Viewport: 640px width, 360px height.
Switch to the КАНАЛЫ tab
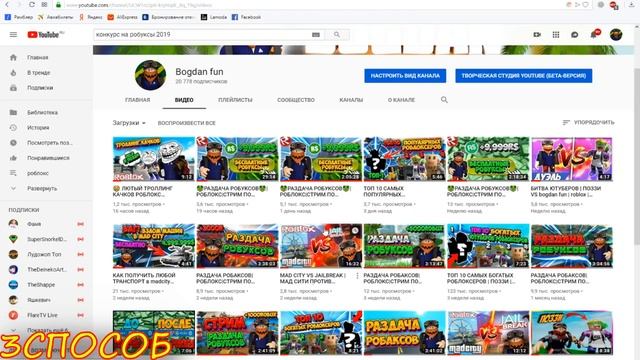point(351,100)
